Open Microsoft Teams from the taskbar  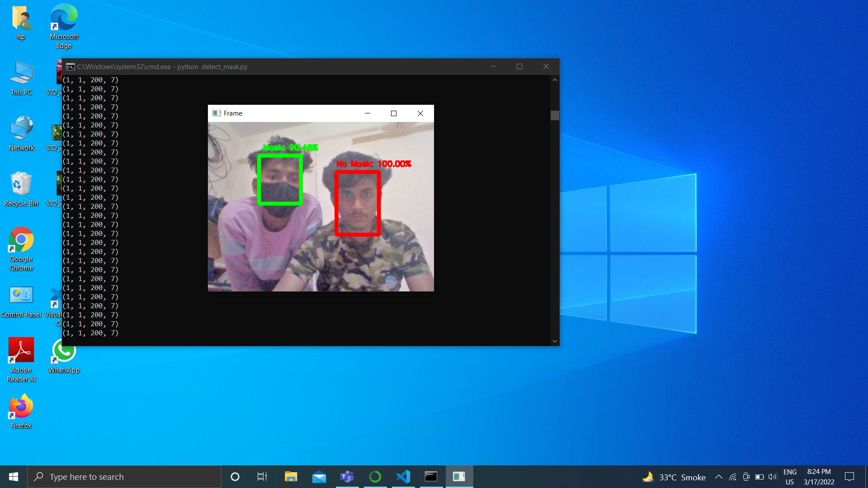click(x=347, y=476)
